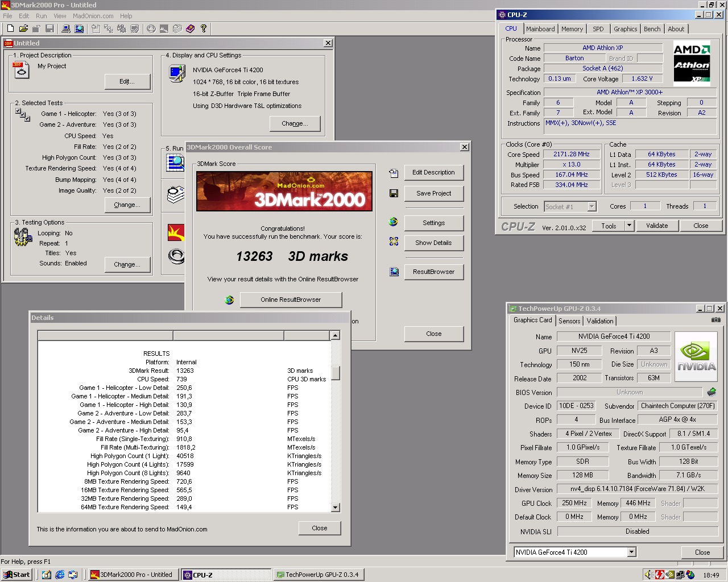Open the ResultBrowser magnifier toolbar icon

pyautogui.click(x=80, y=28)
